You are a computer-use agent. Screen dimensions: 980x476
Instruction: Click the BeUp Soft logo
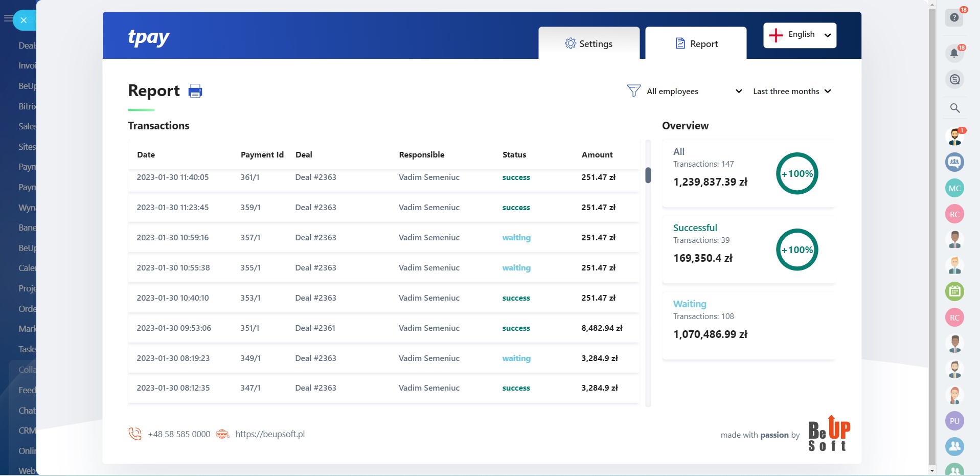point(829,434)
